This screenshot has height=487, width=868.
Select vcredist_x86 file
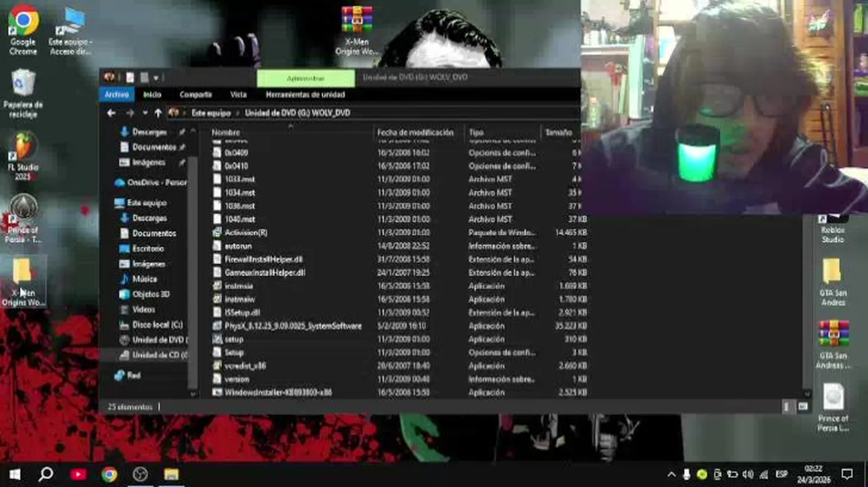click(x=245, y=366)
